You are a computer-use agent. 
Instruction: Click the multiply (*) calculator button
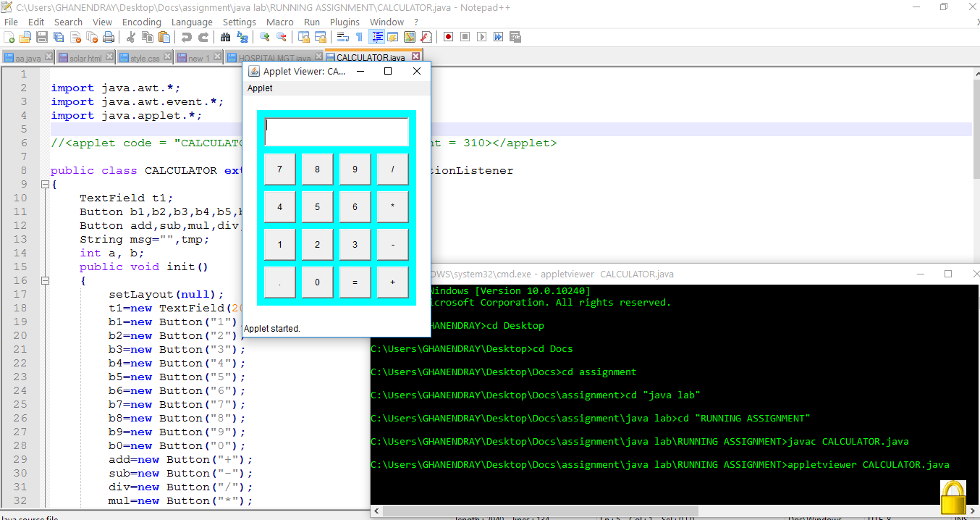point(392,206)
